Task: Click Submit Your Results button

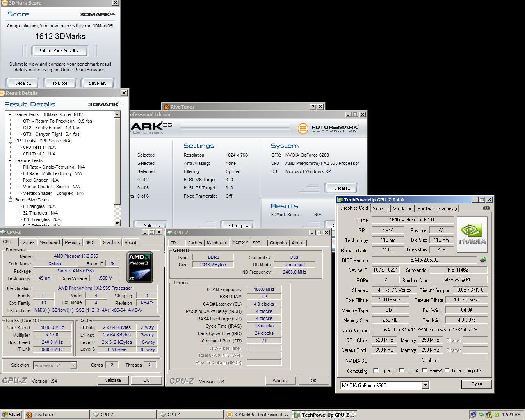Action: click(60, 51)
